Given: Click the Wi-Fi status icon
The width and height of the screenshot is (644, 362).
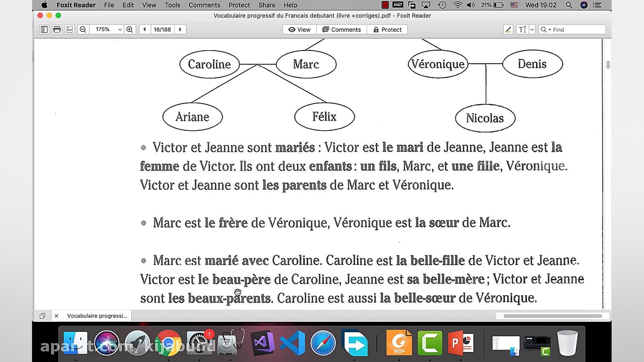Looking at the screenshot, I should [458, 5].
